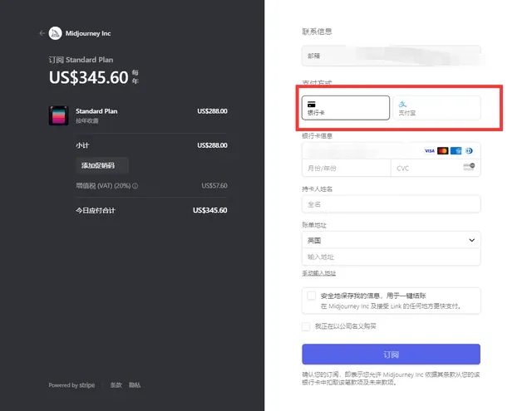532x411 pixels.
Task: Click the Mastercard logo icon
Action: point(442,150)
